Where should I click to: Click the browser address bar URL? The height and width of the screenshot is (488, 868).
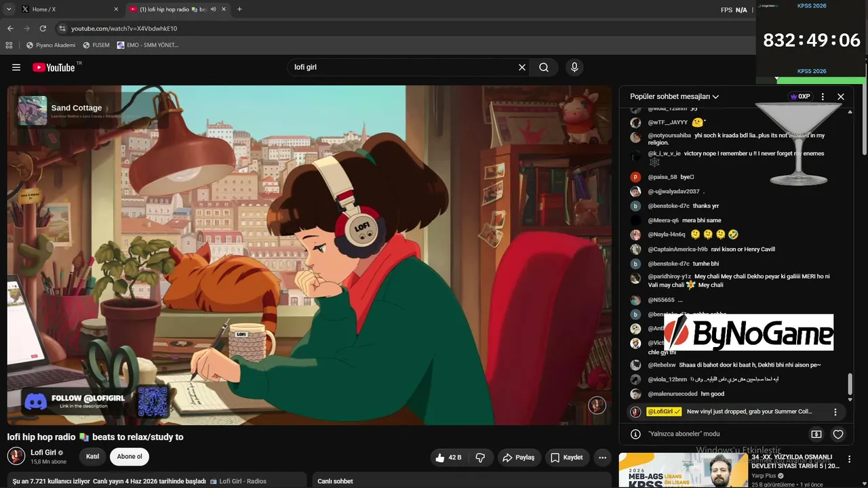(x=124, y=28)
